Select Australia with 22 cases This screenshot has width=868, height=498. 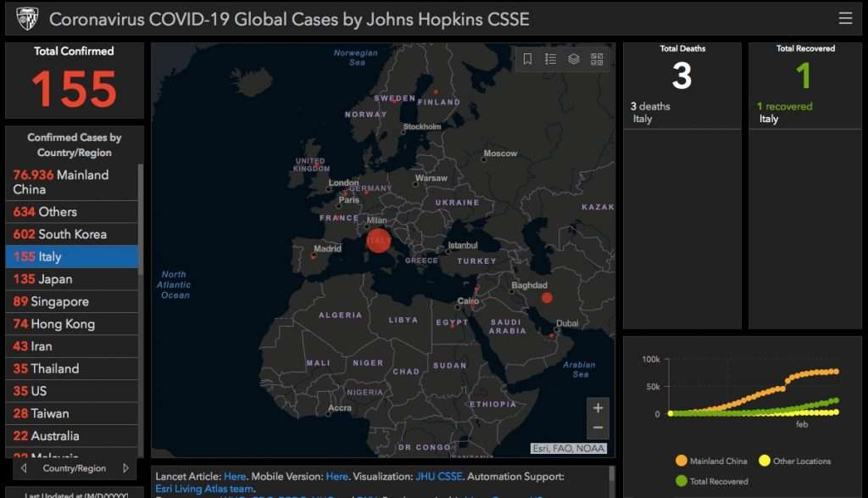click(72, 436)
